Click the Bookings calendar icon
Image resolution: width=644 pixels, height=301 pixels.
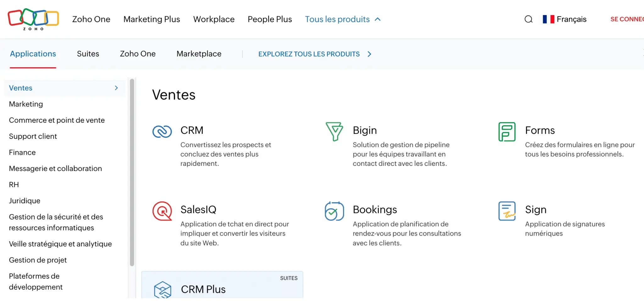coord(334,211)
